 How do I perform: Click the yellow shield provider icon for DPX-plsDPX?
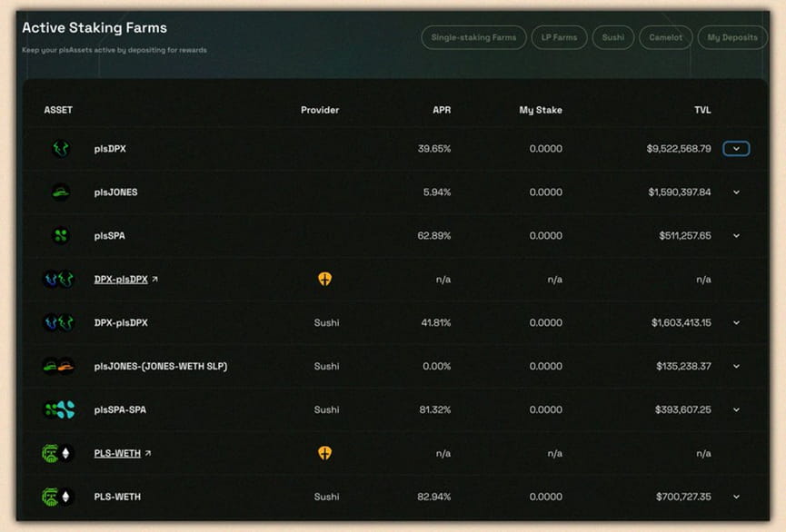[324, 279]
